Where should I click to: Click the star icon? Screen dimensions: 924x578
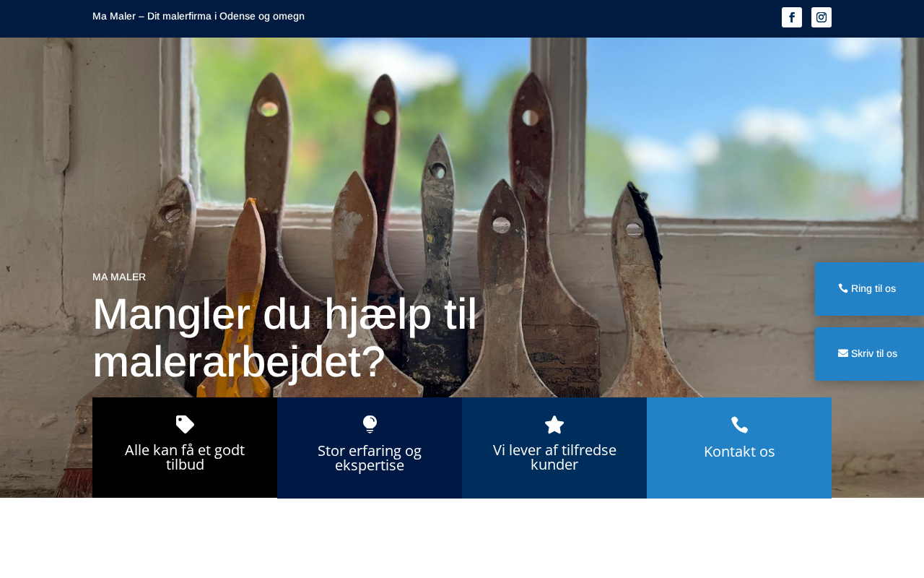(x=554, y=425)
